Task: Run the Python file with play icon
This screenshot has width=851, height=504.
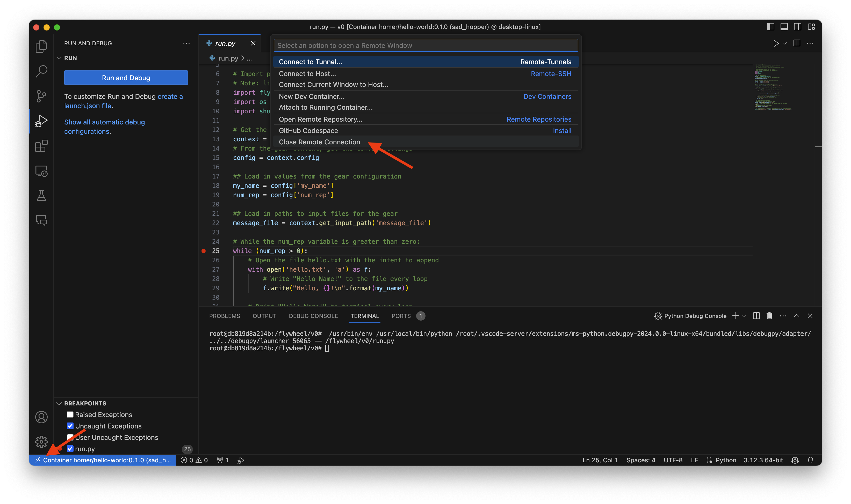Action: point(776,43)
